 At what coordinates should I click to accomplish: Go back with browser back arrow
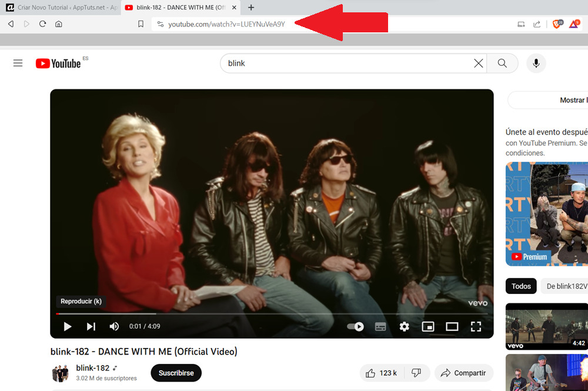coord(11,24)
